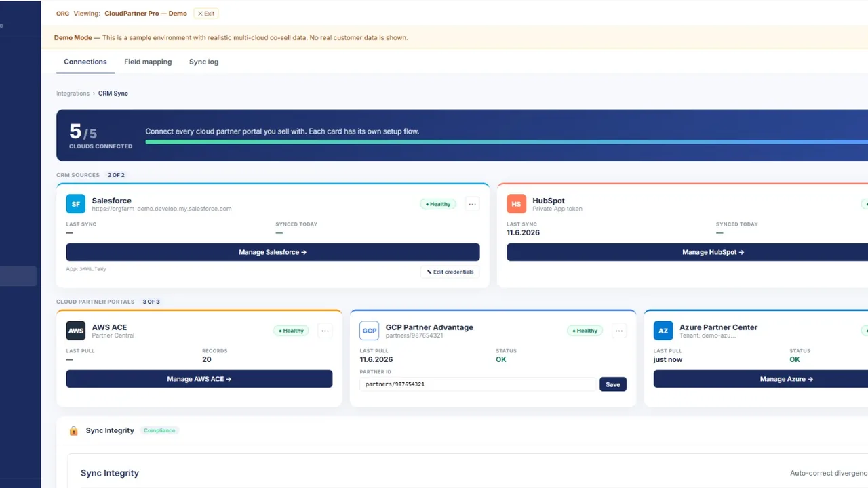The height and width of the screenshot is (488, 868).
Task: Open the Salesforce card options menu
Action: [x=473, y=204]
